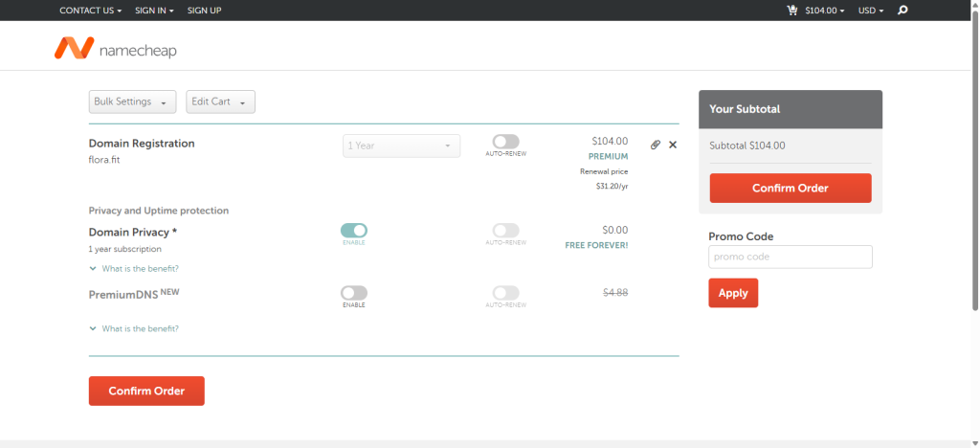980x448 pixels.
Task: Open the Edit Cart dropdown
Action: point(221,101)
